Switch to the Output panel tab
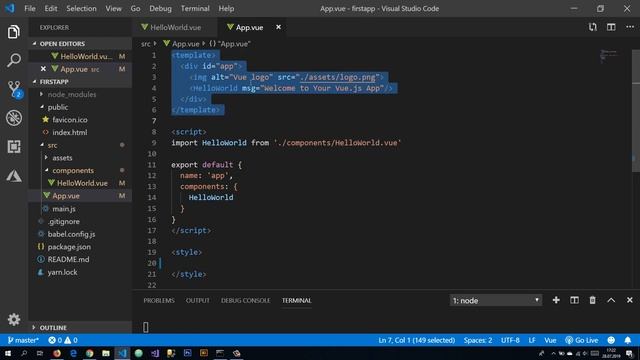This screenshot has height=360, width=640. pos(198,300)
